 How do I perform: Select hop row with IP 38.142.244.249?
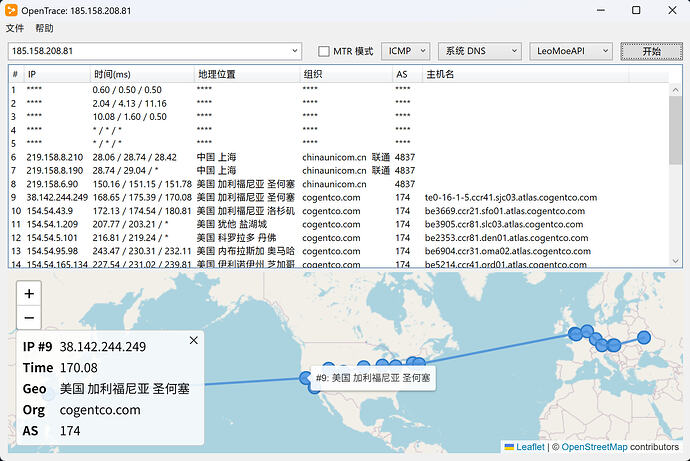339,198
